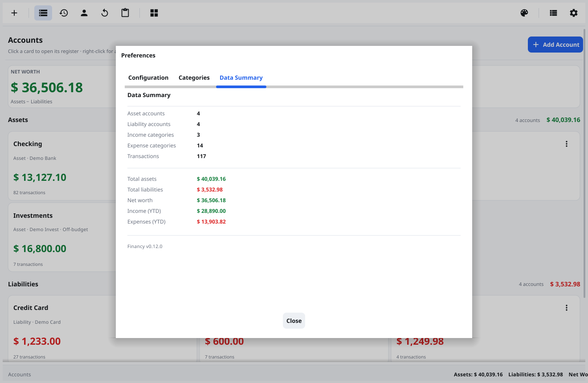Click the person icon in the toolbar
The image size is (588, 383).
coord(84,13)
